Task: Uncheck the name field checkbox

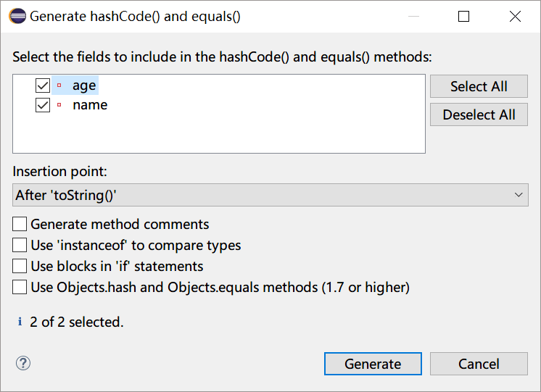Action: pos(43,105)
